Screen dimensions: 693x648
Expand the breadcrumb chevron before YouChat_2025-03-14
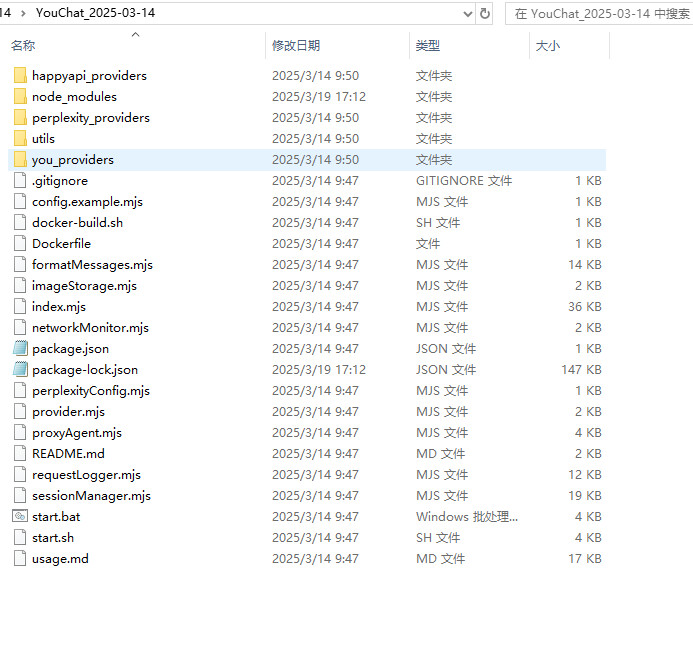(x=23, y=14)
